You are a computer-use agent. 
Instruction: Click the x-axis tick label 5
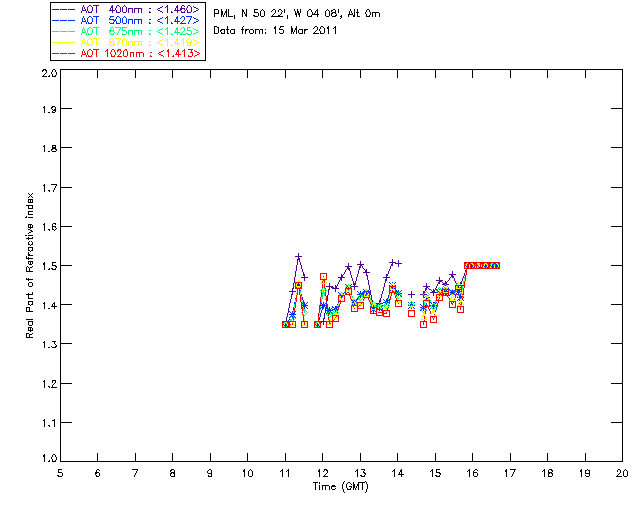(x=60, y=473)
